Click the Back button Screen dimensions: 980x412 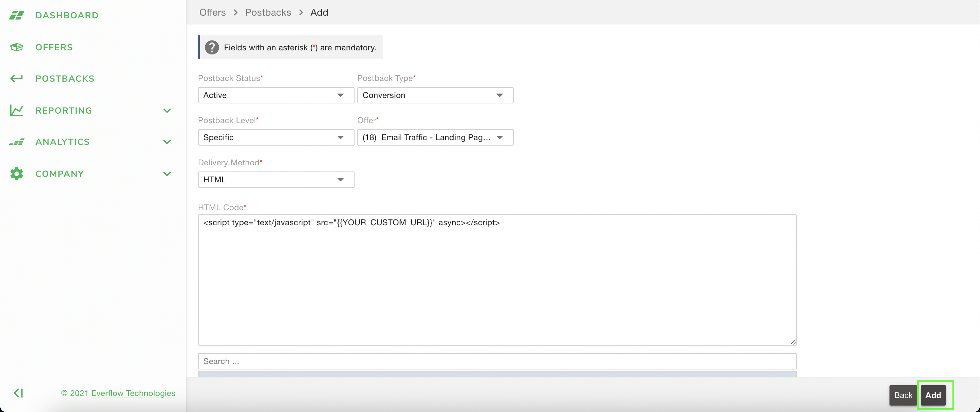[903, 395]
